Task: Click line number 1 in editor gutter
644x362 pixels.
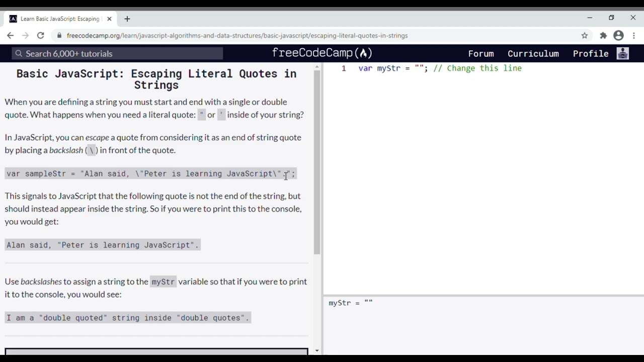Action: tap(344, 68)
